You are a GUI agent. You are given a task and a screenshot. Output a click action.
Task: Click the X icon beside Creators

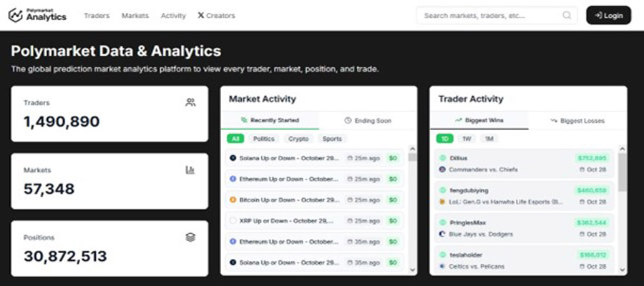coord(201,16)
